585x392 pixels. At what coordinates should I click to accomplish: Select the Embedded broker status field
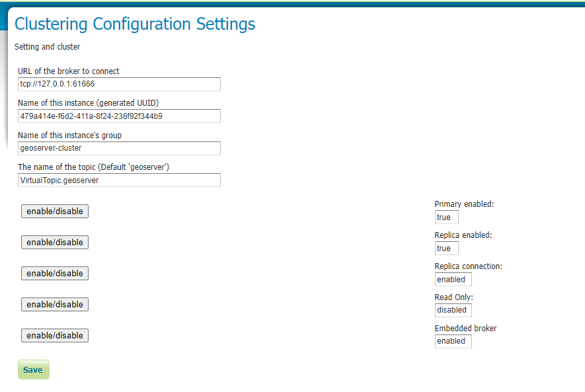click(x=453, y=341)
